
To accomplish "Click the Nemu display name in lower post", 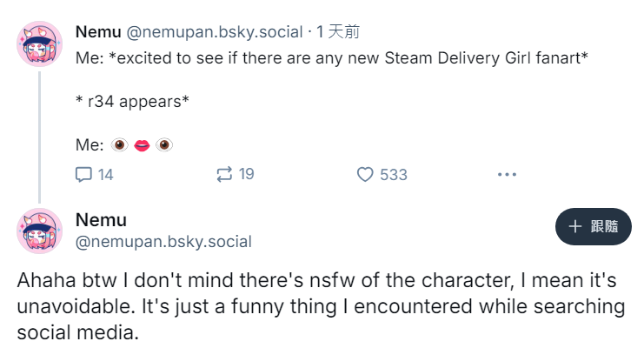I will tap(101, 219).
